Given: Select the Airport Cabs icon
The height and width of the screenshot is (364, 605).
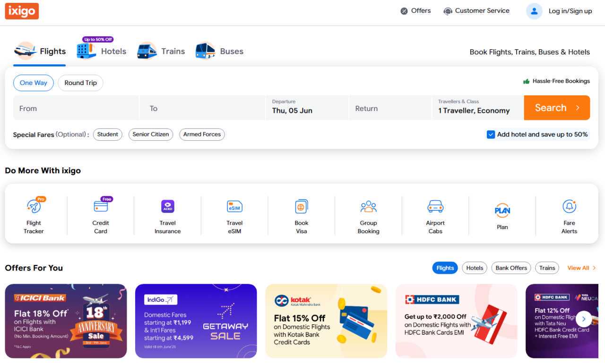Looking at the screenshot, I should pos(435,206).
